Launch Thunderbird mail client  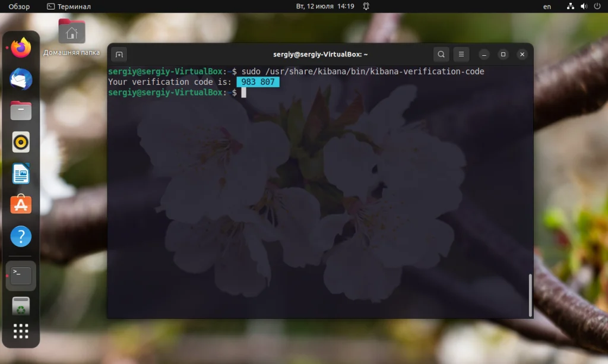click(21, 80)
